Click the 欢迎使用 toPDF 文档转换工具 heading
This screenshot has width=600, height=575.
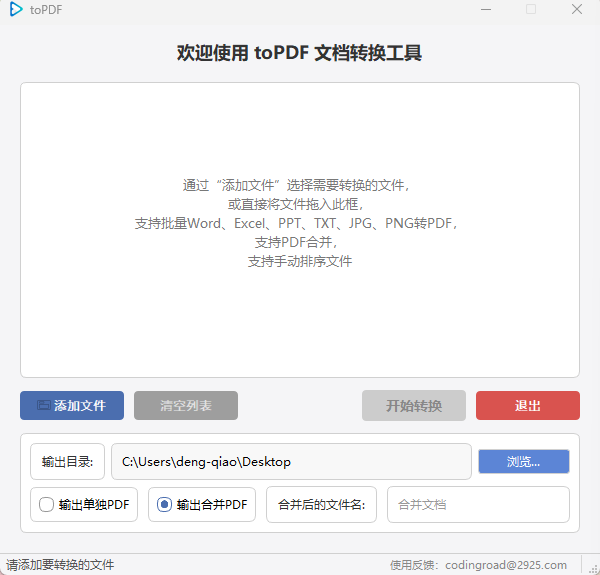pos(299,53)
